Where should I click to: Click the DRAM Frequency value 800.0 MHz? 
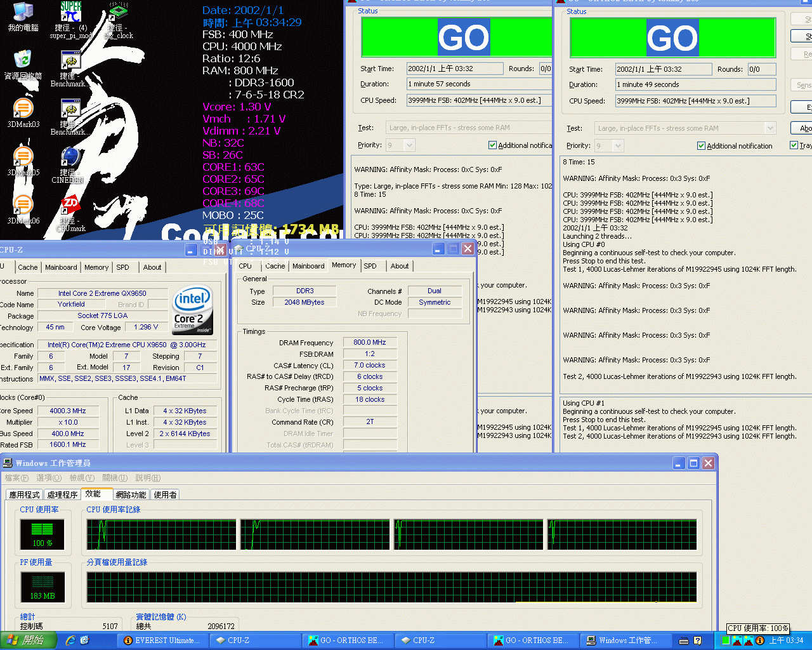pyautogui.click(x=370, y=343)
